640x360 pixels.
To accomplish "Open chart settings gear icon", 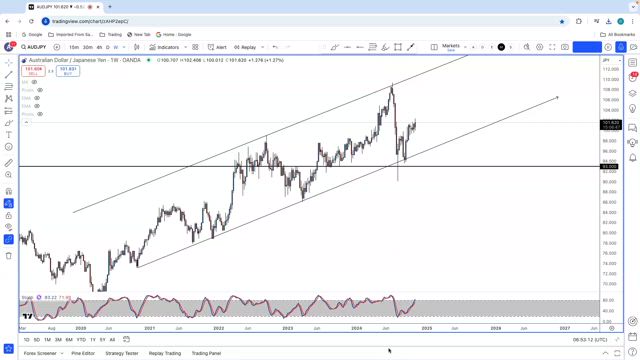I will click(x=540, y=47).
